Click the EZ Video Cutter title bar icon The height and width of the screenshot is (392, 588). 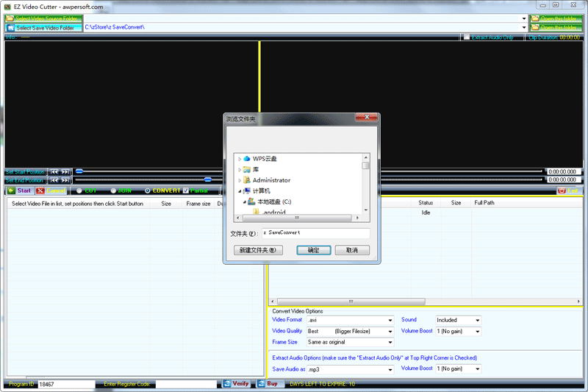tap(7, 7)
